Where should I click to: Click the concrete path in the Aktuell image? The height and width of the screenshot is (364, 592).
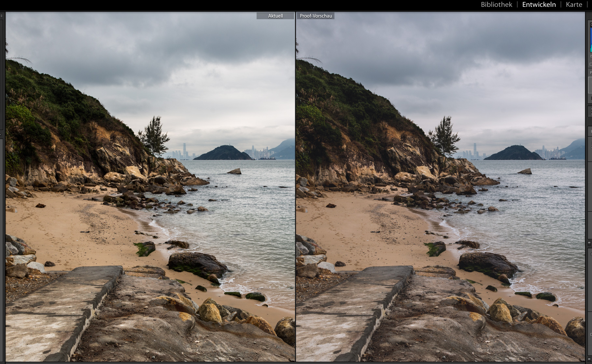click(55, 309)
